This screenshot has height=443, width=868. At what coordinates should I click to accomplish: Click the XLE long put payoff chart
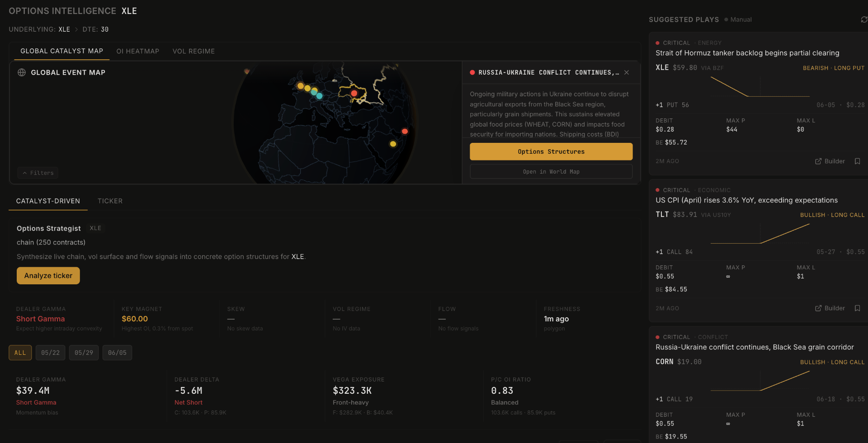[760, 87]
